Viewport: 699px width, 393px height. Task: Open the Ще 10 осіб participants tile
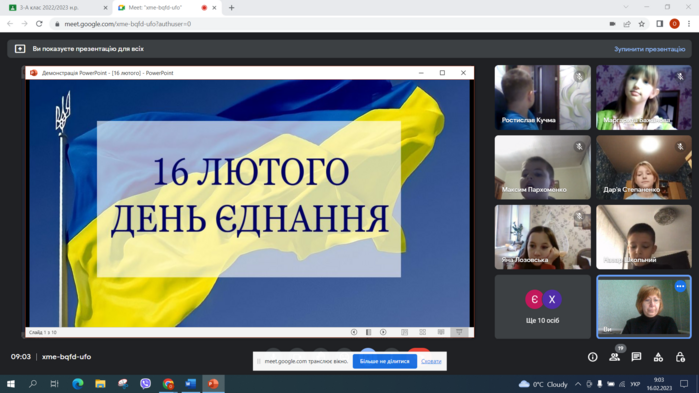[x=543, y=307]
